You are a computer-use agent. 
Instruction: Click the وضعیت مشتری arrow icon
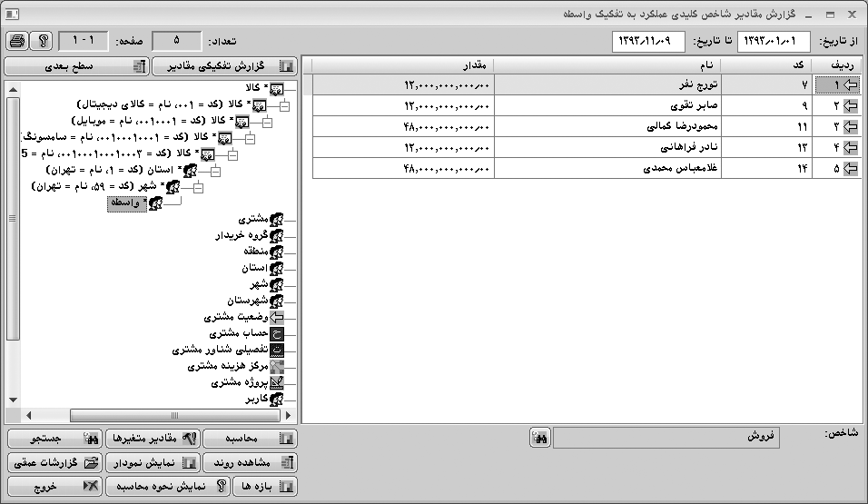[x=278, y=317]
